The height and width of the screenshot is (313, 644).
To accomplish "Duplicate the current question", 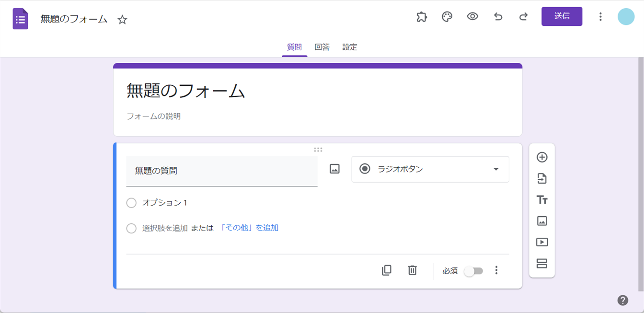I will tap(386, 270).
